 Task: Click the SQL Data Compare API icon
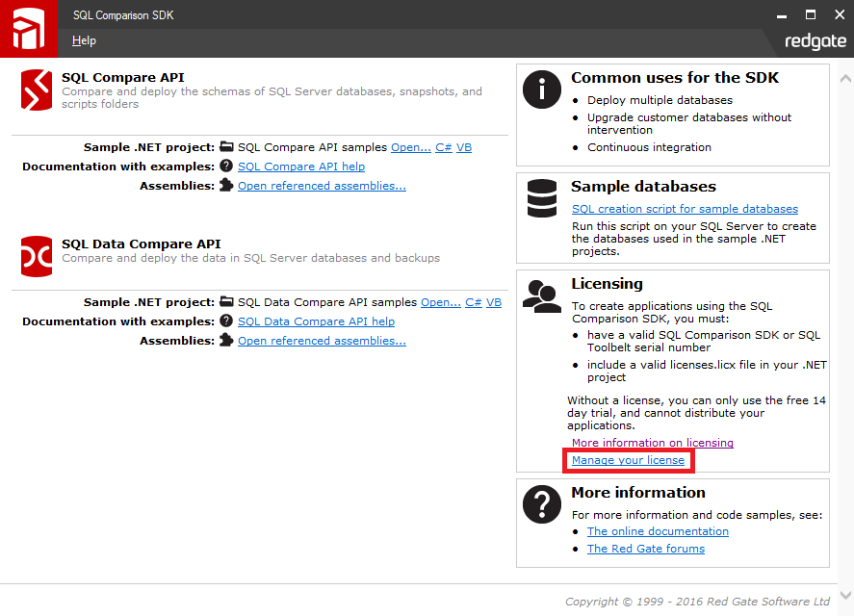click(x=37, y=256)
